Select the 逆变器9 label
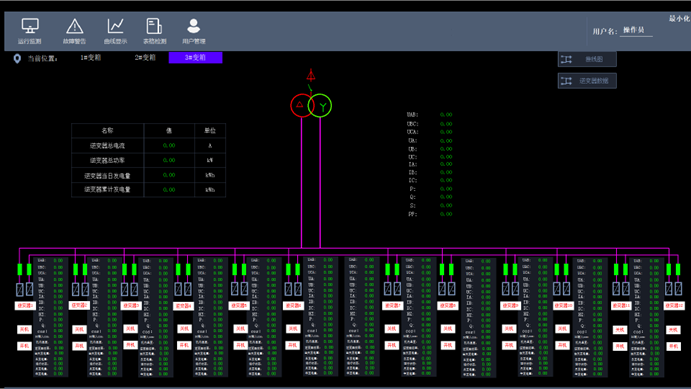Image resolution: width=691 pixels, height=389 pixels. pos(510,305)
